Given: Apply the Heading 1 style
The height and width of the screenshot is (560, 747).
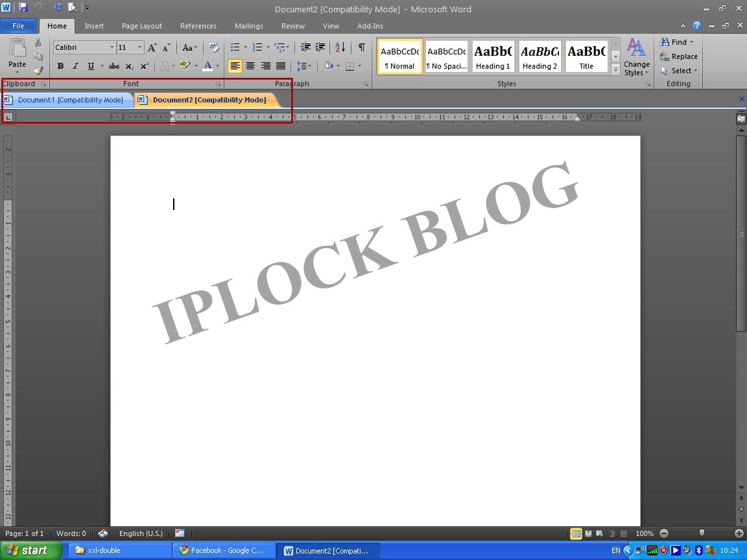Looking at the screenshot, I should point(493,56).
